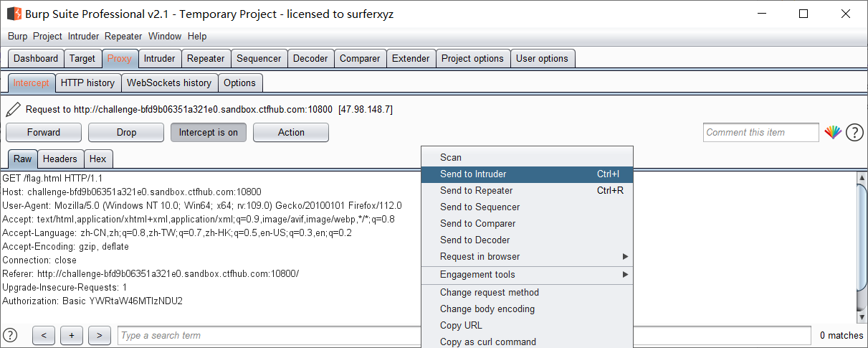Go to next search match
The width and height of the screenshot is (868, 348).
[x=100, y=335]
